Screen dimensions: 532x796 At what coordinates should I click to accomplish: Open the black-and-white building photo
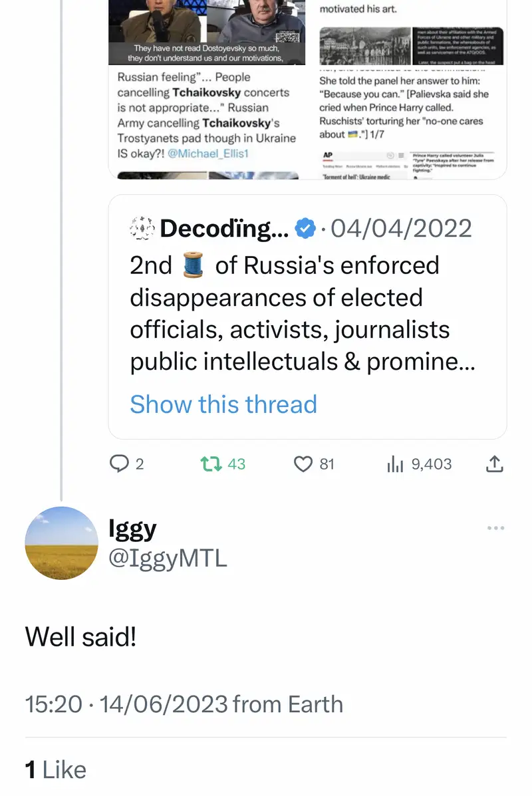click(x=366, y=45)
